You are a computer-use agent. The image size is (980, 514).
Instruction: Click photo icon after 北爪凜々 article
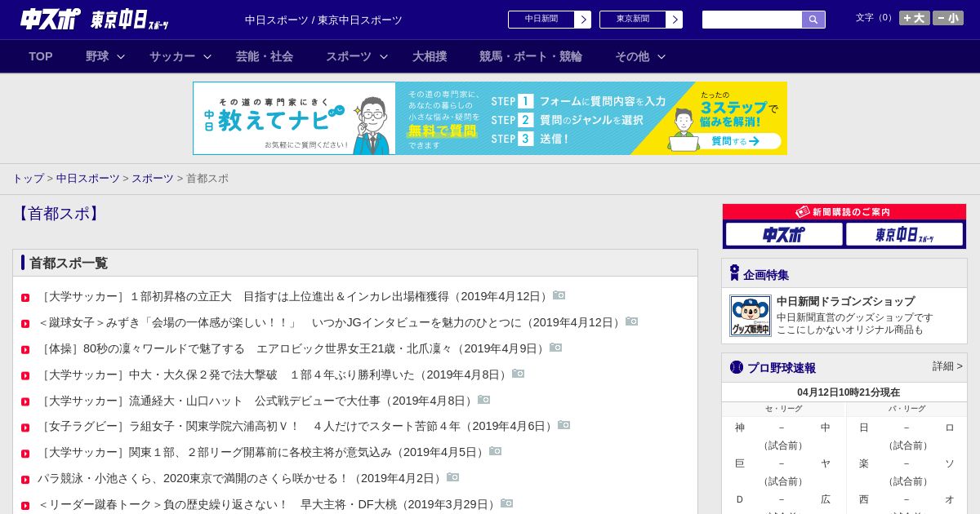tap(556, 348)
